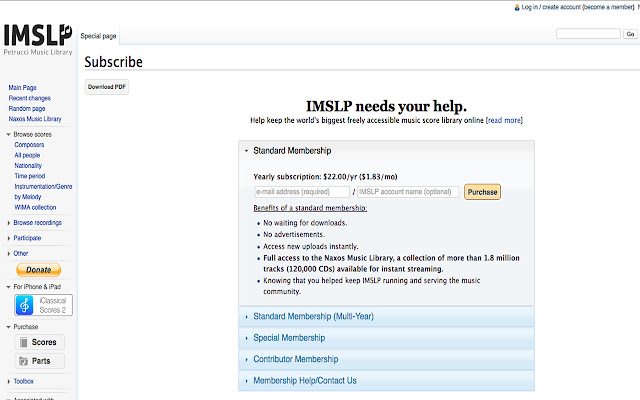Image resolution: width=640 pixels, height=400 pixels.
Task: Open the All people link
Action: pos(27,155)
